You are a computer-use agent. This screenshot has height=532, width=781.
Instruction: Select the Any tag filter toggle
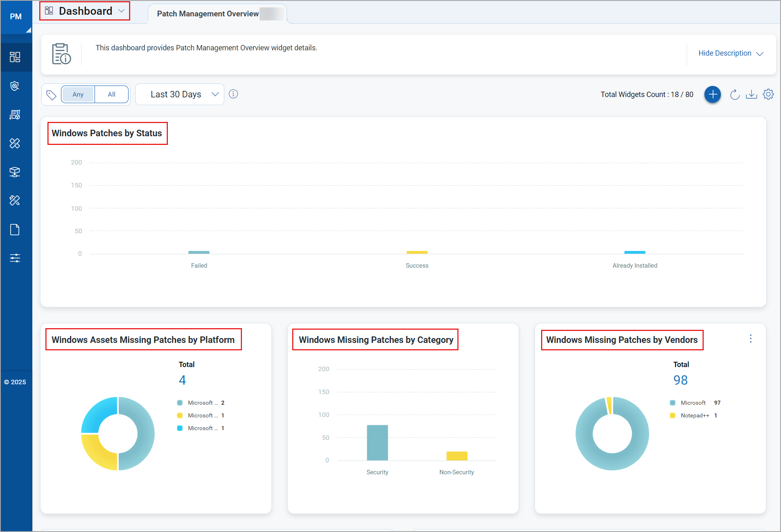coord(78,95)
